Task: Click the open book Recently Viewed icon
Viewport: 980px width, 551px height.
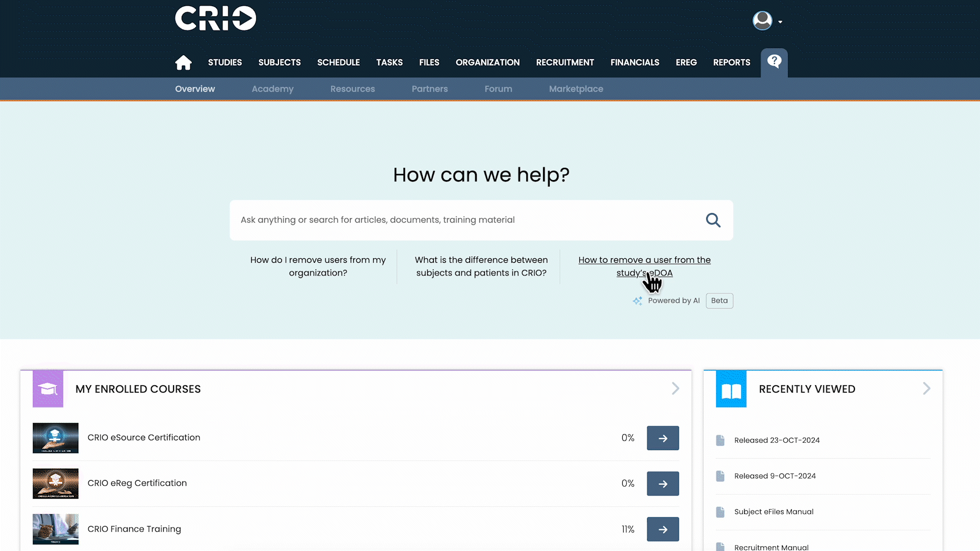Action: tap(731, 389)
